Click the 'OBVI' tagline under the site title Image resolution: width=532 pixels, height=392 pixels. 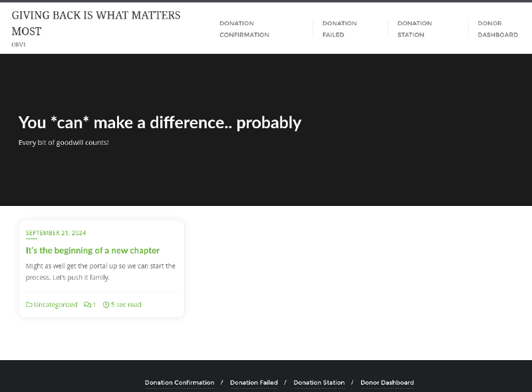point(19,45)
